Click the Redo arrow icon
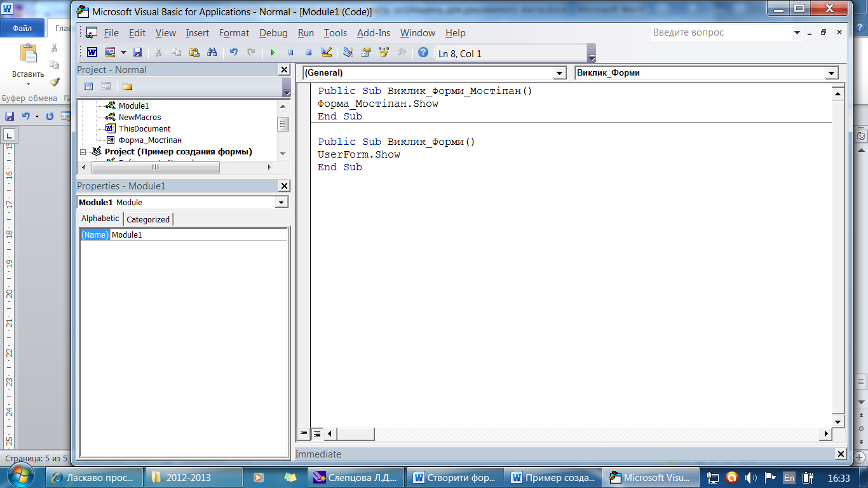Image resolution: width=868 pixels, height=488 pixels. [252, 53]
